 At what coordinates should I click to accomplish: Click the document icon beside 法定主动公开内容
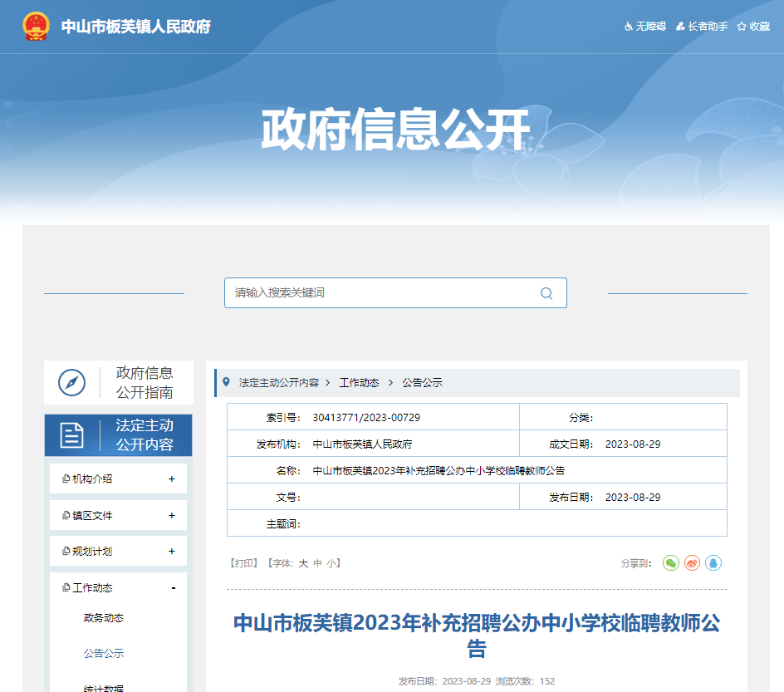pyautogui.click(x=72, y=434)
